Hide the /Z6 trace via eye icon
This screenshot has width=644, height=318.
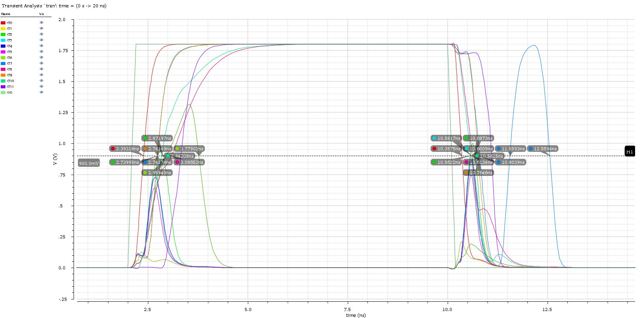(41, 57)
